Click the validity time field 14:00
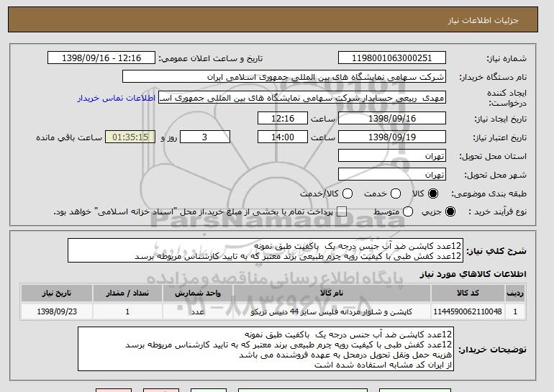The width and height of the screenshot is (554, 392). [x=283, y=137]
